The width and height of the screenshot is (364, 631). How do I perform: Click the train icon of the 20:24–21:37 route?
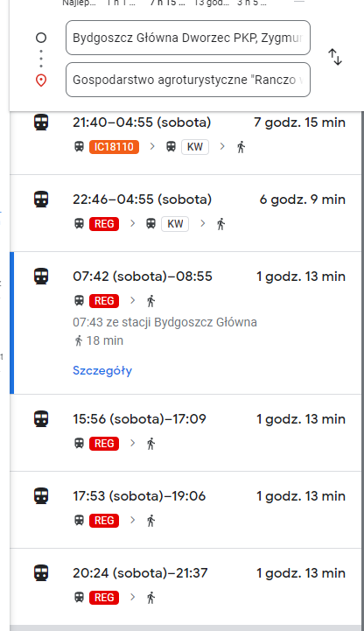(x=41, y=572)
